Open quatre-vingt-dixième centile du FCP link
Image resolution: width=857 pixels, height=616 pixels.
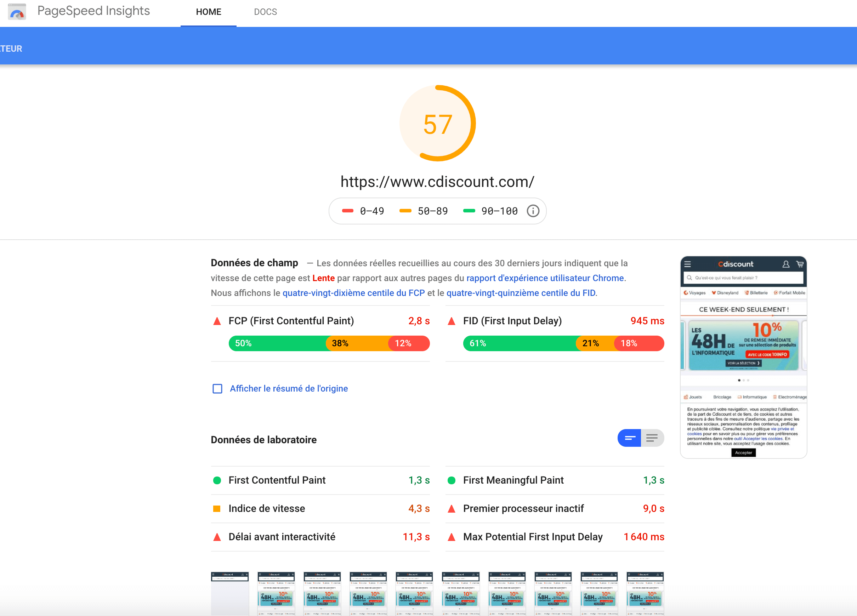click(353, 293)
